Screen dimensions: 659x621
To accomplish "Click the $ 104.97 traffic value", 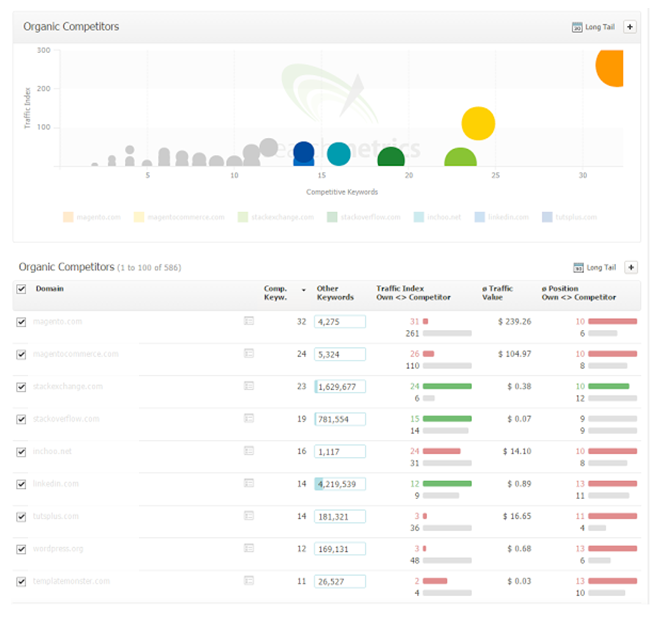I will click(x=514, y=354).
